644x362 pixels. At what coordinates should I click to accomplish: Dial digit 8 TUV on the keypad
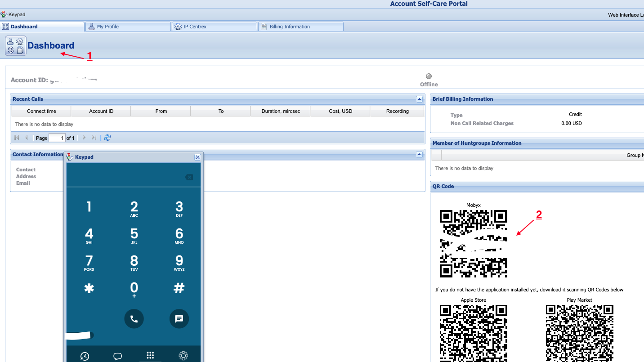(x=134, y=263)
